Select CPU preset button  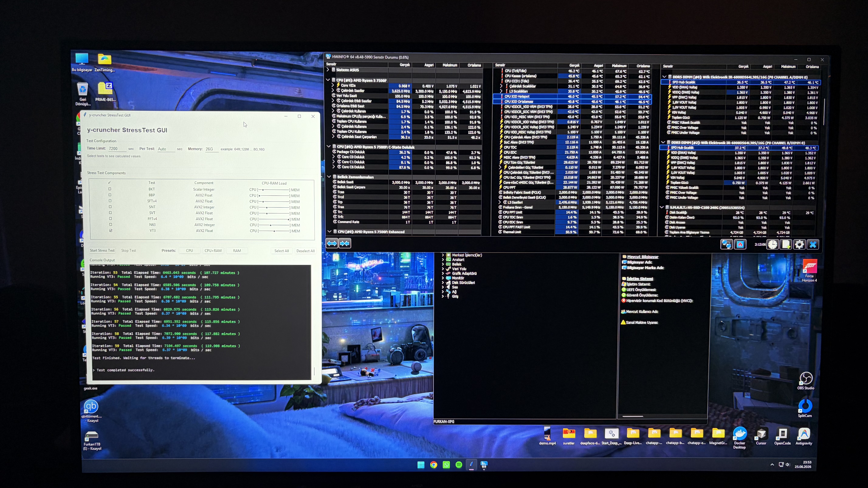point(189,251)
